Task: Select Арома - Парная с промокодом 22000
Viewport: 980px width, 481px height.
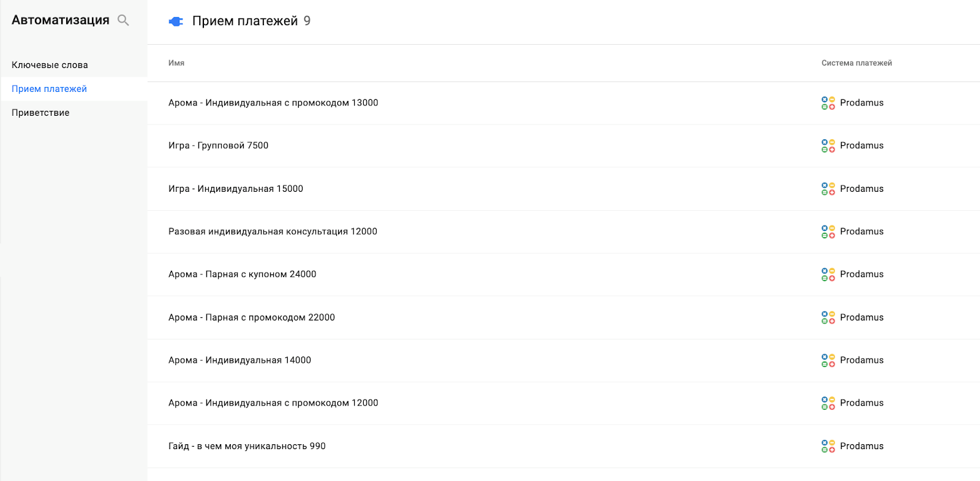Action: click(x=251, y=317)
